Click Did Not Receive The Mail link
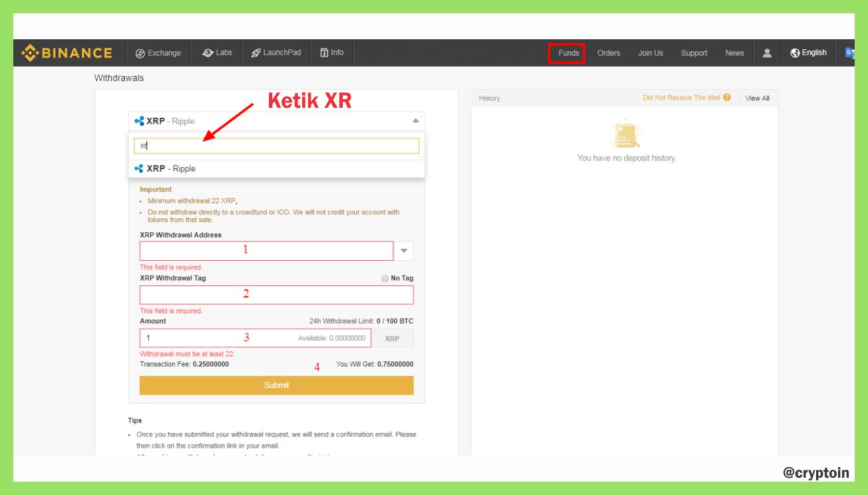Screen dimensions: 868x495 [681, 98]
